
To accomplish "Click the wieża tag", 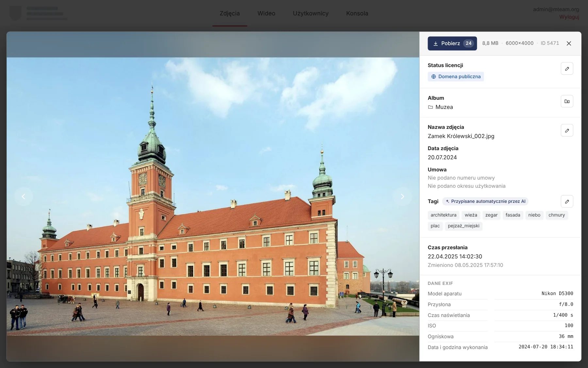I will [x=471, y=215].
